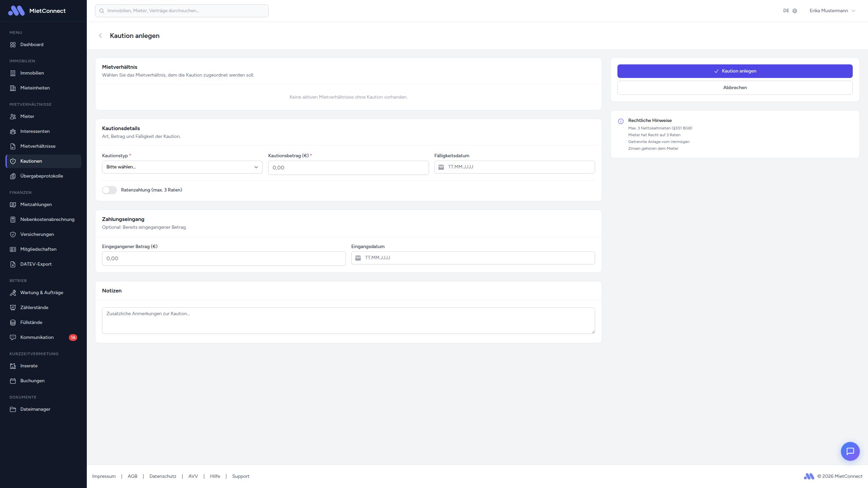Open the DE language selector
Screen dimensions: 868x488
(x=786, y=11)
